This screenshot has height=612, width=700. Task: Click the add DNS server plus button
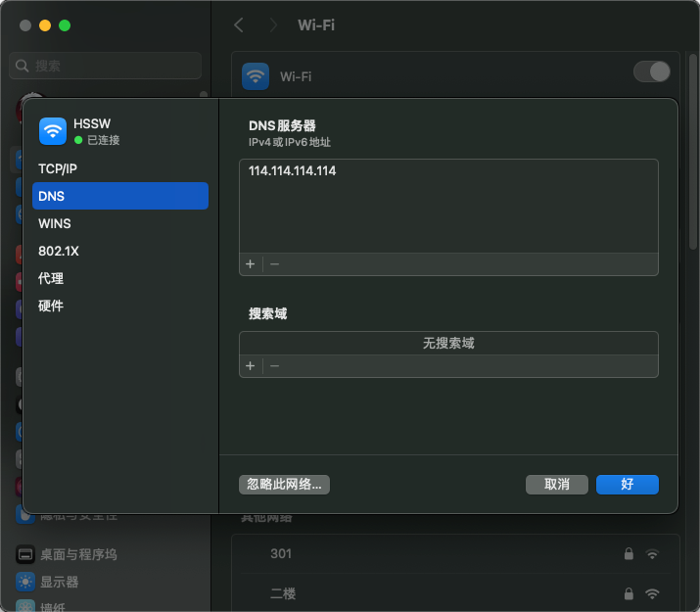250,264
